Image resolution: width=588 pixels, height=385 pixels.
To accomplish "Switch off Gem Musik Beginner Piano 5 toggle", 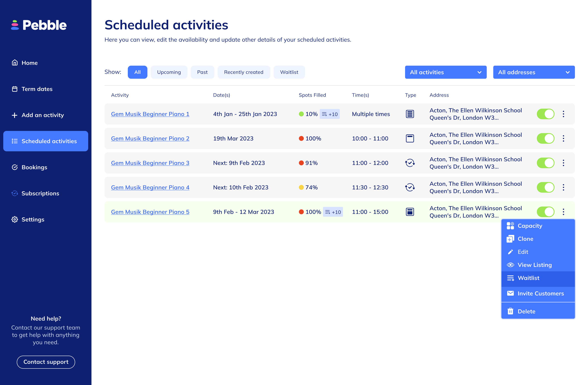I will point(545,212).
